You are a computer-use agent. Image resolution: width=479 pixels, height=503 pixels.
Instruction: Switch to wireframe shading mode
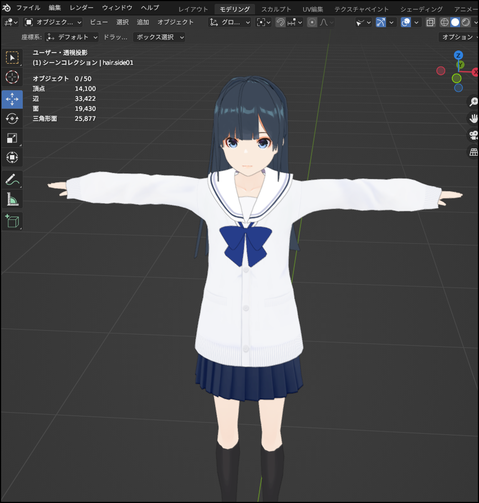444,22
